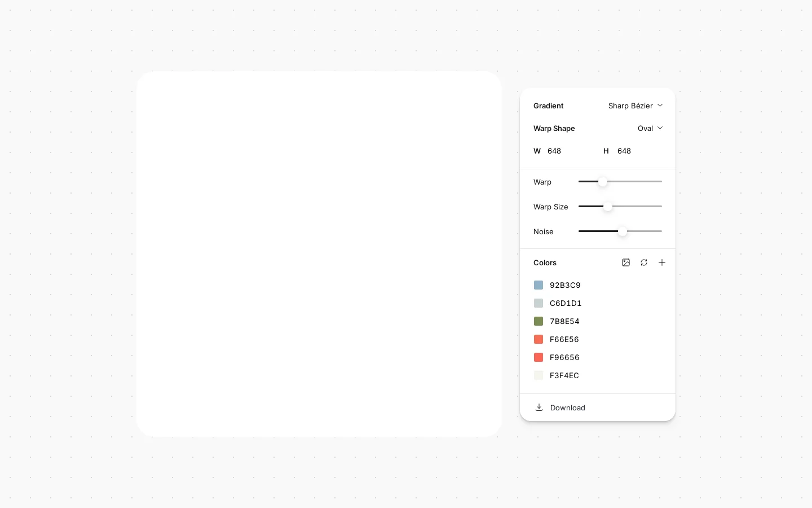The height and width of the screenshot is (508, 812).
Task: Click the hex value F96656
Action: point(564,357)
